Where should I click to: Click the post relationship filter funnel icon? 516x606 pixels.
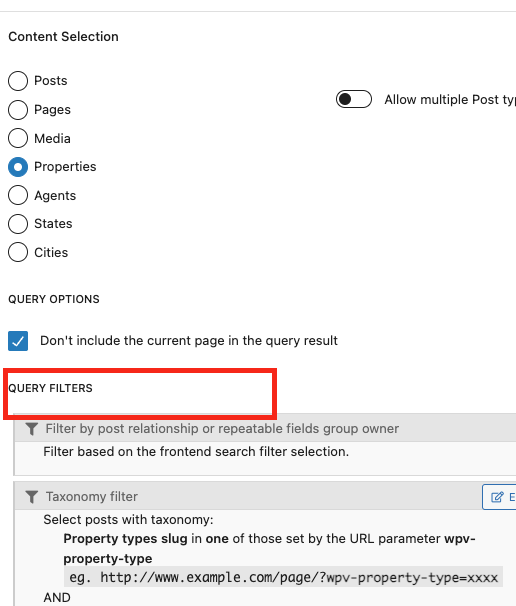[32, 429]
